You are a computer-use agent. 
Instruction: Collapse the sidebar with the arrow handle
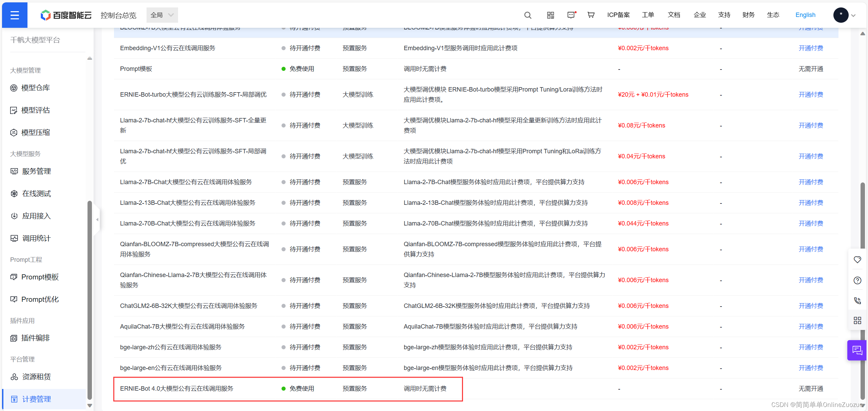pos(97,219)
